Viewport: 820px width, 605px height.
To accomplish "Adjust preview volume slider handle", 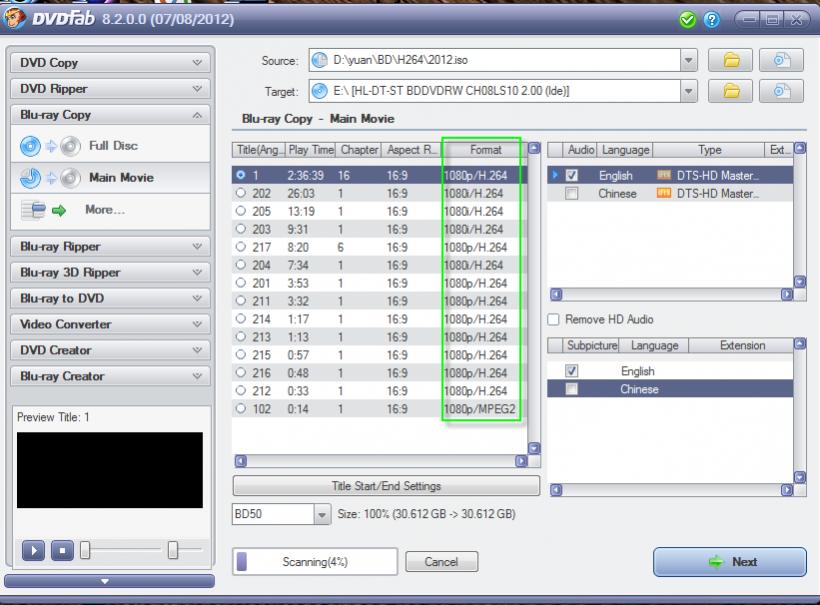I will click(173, 550).
